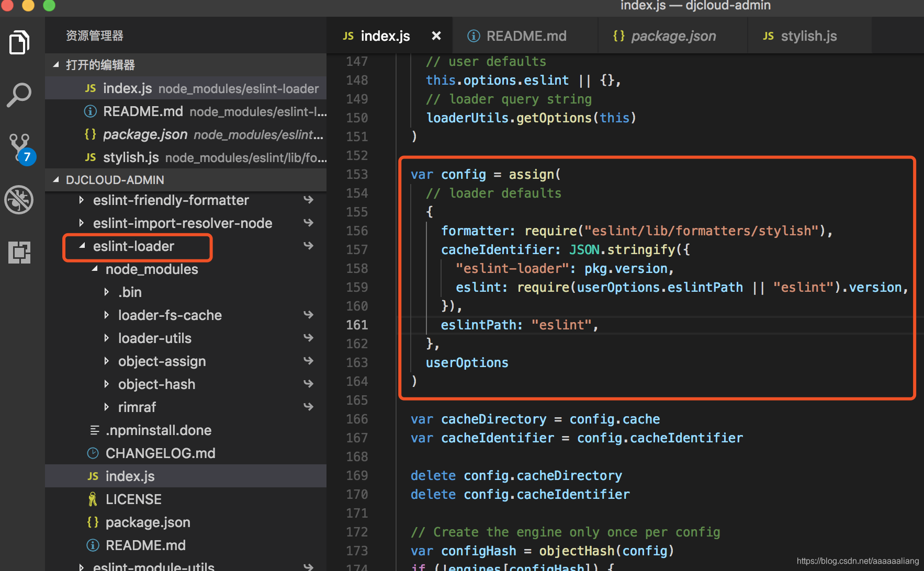Click the 'userOptions' code on line 163
924x571 pixels.
(x=467, y=362)
